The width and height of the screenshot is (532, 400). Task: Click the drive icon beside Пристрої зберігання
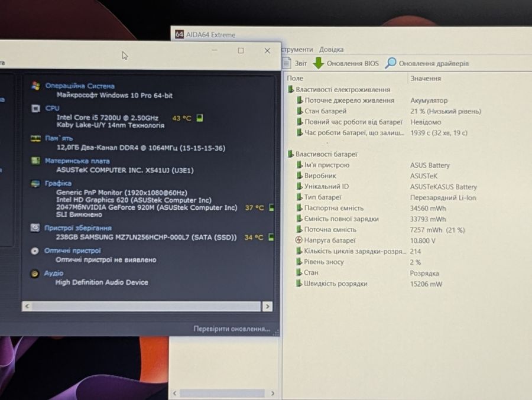[35, 227]
